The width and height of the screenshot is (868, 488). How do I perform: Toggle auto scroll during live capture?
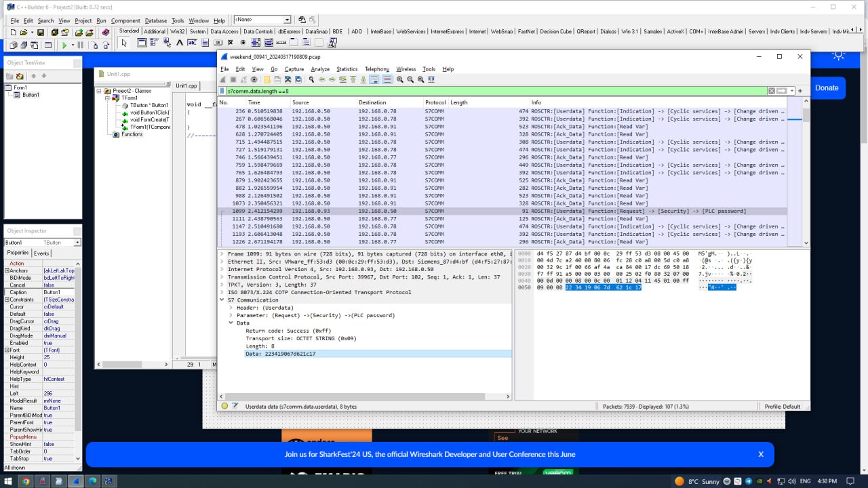coord(374,79)
